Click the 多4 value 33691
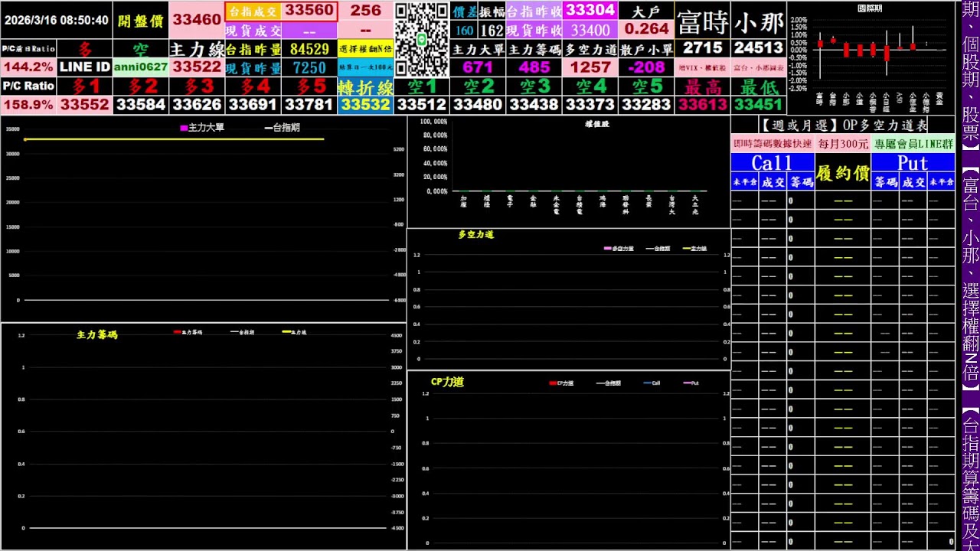This screenshot has width=980, height=551. click(x=253, y=105)
